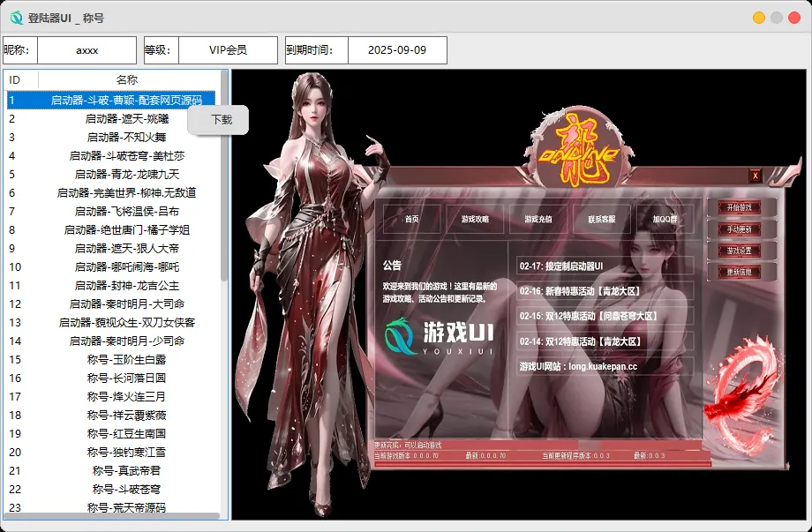812x532 pixels.
Task: Select row 启动器-藐视众生-双刀女侠客
Action: (111, 322)
